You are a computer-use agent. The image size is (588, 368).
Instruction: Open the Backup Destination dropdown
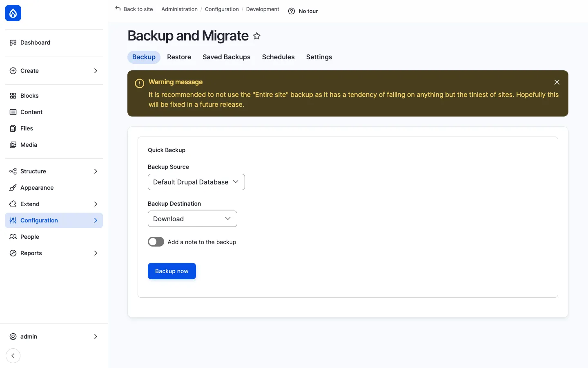(192, 219)
